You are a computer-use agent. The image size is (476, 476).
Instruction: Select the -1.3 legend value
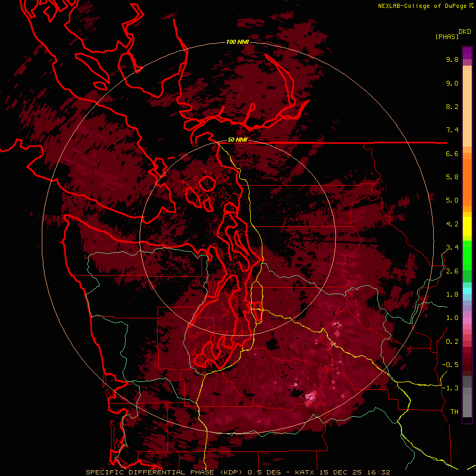pos(450,388)
